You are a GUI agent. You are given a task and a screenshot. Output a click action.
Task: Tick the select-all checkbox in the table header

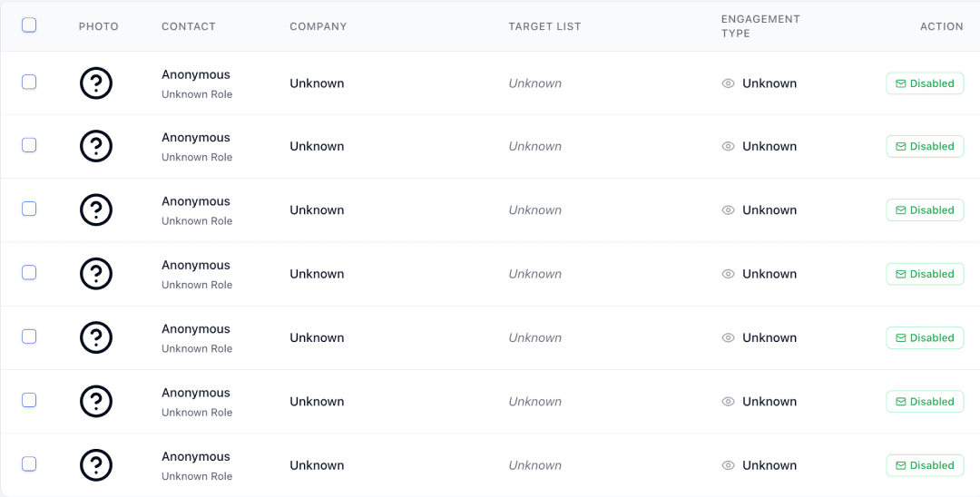click(x=29, y=25)
